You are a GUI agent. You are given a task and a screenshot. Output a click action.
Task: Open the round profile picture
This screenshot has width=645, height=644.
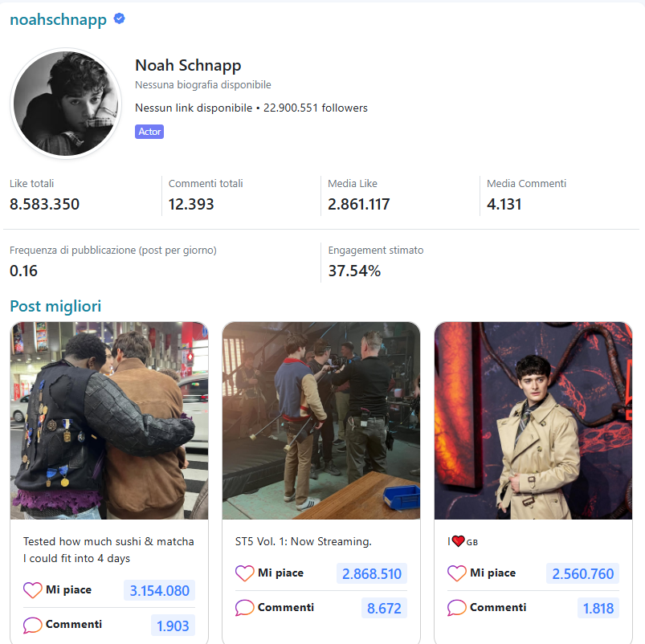click(66, 103)
